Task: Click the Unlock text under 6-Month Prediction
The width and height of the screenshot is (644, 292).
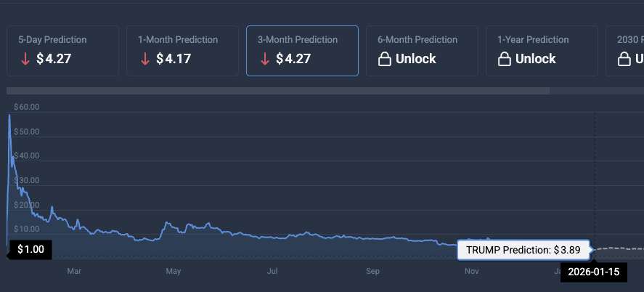Action: point(415,59)
